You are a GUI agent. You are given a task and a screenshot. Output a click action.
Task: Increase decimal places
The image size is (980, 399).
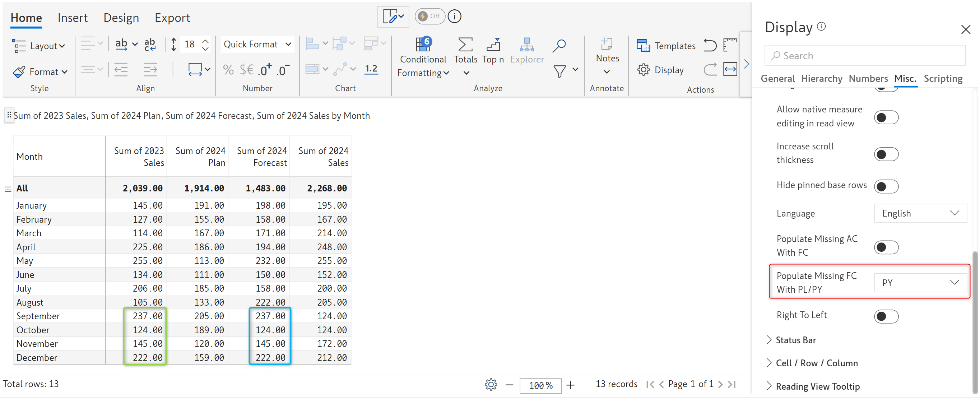tap(265, 70)
